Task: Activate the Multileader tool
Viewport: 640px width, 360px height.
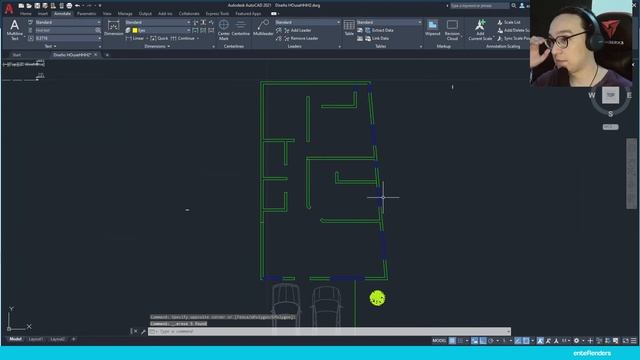Action: (263, 28)
